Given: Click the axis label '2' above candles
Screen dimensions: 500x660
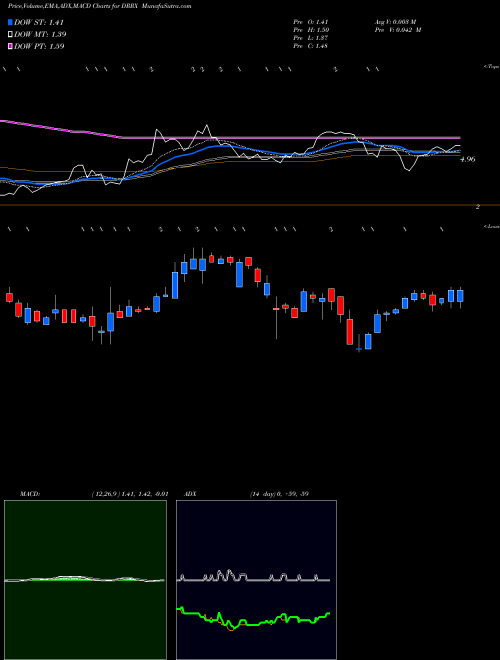Looking at the screenshot, I should pyautogui.click(x=478, y=207).
